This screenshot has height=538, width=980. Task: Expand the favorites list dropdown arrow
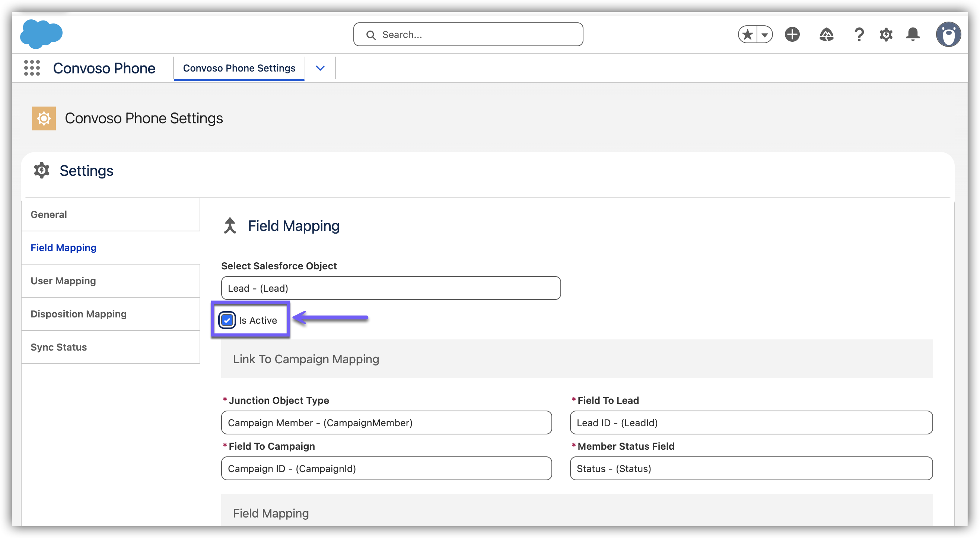765,35
